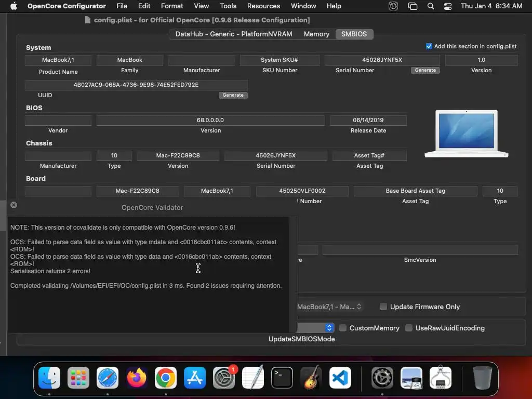Click the menu bar date and time

pyautogui.click(x=491, y=6)
